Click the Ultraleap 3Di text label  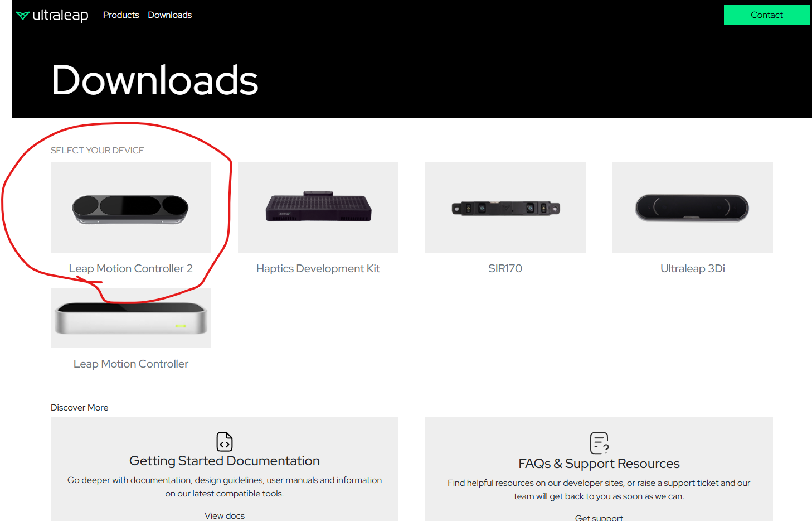(x=693, y=268)
